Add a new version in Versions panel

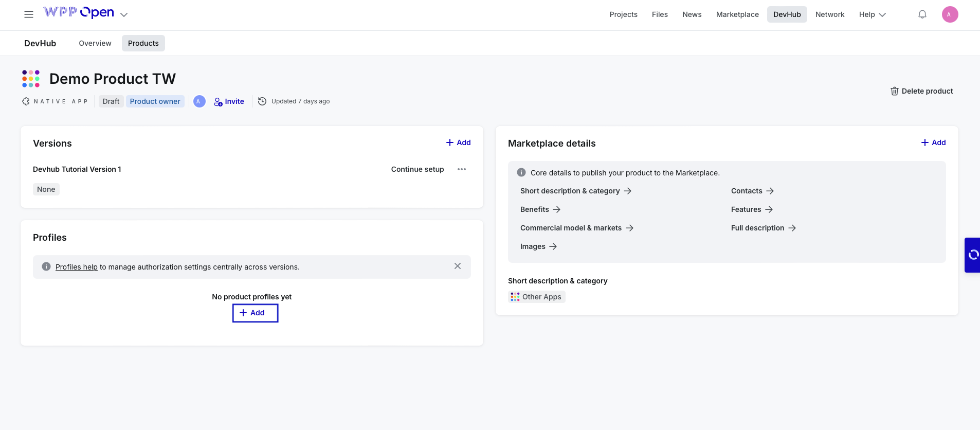[x=458, y=142]
